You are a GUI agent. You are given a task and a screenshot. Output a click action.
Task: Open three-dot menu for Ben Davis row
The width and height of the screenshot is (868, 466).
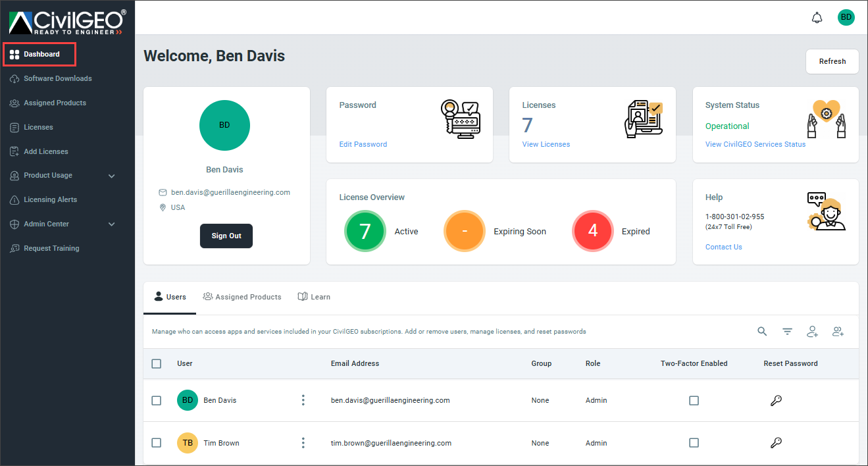tap(303, 400)
